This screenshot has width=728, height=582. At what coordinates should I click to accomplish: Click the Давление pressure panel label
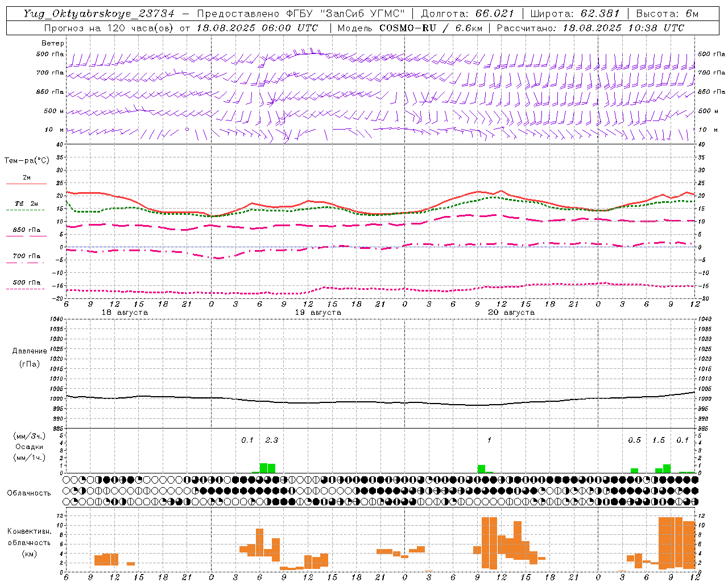click(x=30, y=351)
